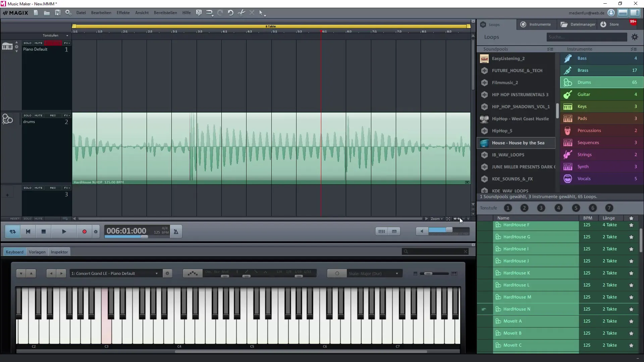Open FX menu on track 3
Viewport: 644px width, 362px height.
[67, 188]
